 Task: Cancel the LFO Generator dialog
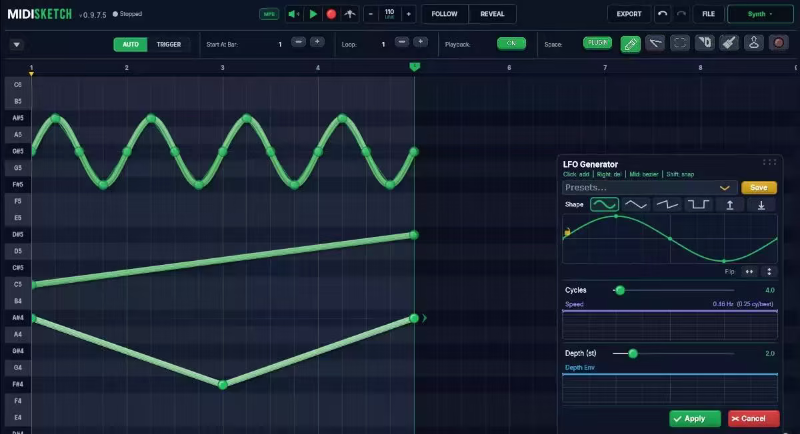point(754,419)
